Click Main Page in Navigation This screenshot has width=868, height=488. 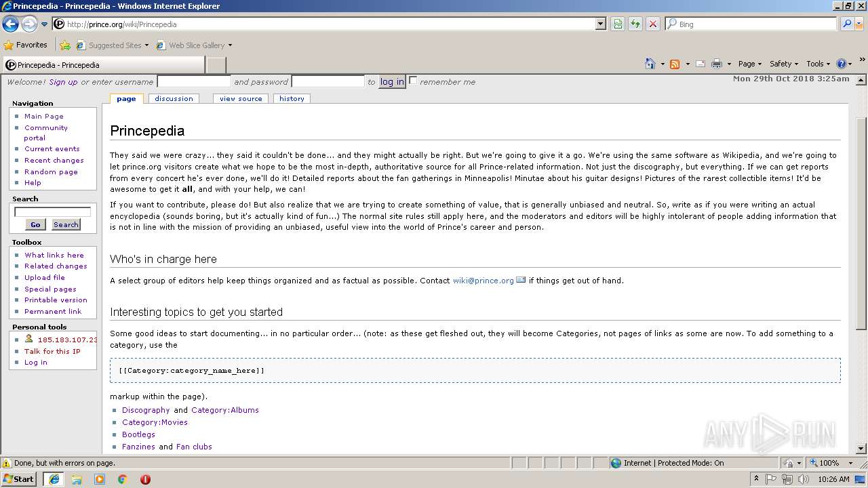tap(44, 116)
